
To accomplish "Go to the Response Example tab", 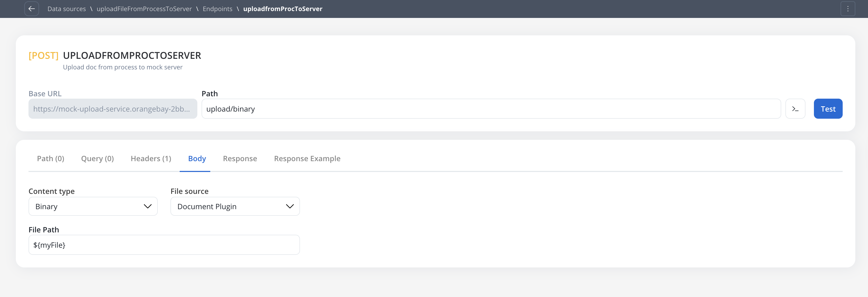I will tap(307, 159).
